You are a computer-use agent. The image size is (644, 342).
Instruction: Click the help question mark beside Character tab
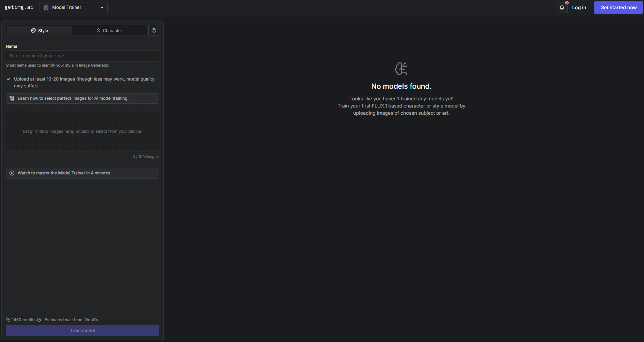click(154, 30)
